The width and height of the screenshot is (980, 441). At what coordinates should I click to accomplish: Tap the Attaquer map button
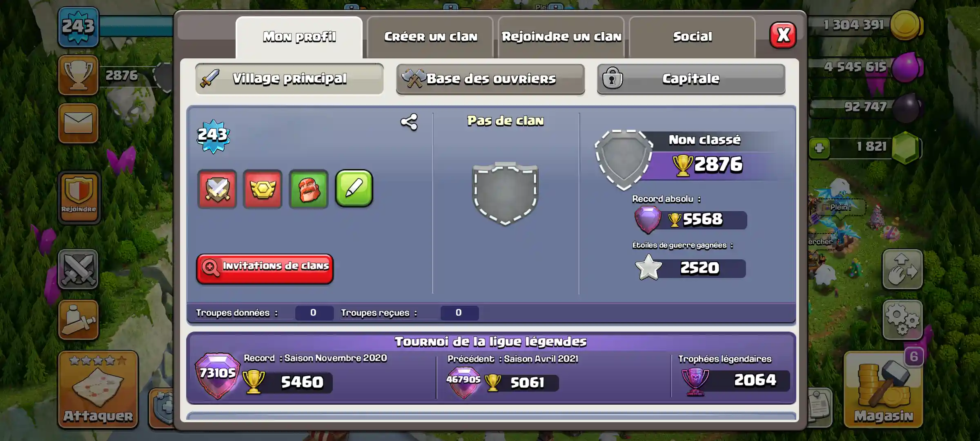98,389
